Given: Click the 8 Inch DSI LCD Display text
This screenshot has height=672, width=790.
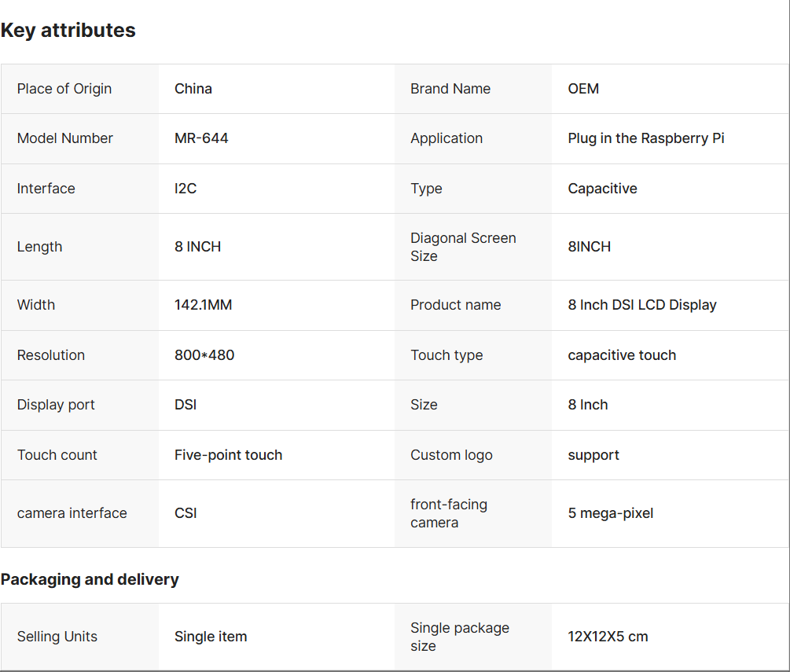Looking at the screenshot, I should click(642, 305).
